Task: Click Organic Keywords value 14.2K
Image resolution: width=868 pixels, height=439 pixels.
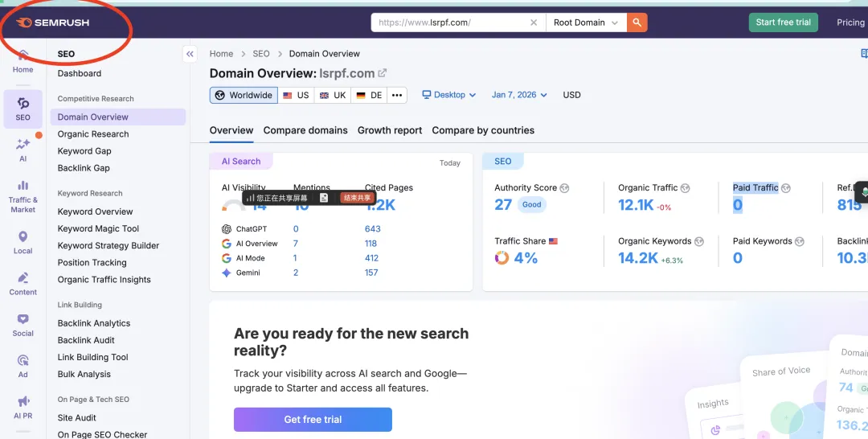Action: [x=638, y=258]
